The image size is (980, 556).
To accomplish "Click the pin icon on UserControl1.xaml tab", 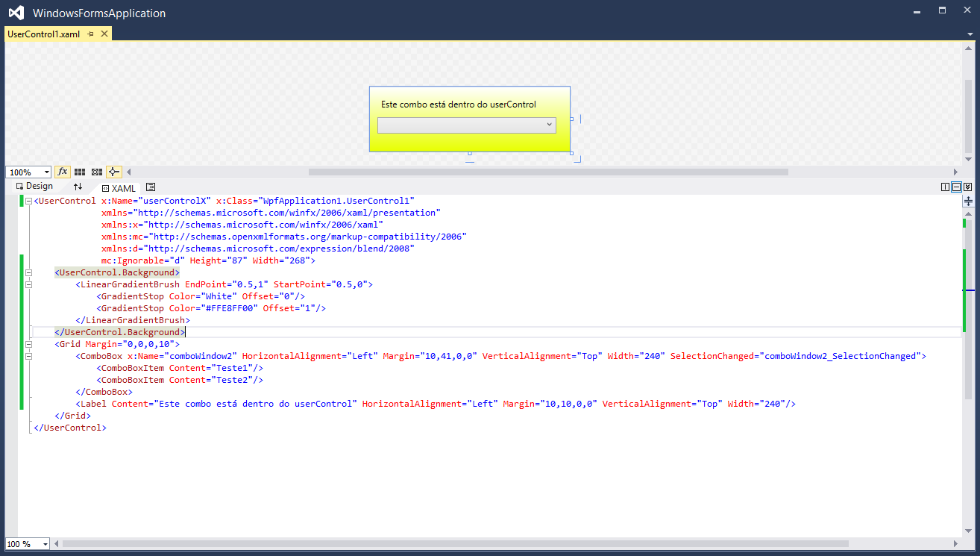I will [x=91, y=34].
